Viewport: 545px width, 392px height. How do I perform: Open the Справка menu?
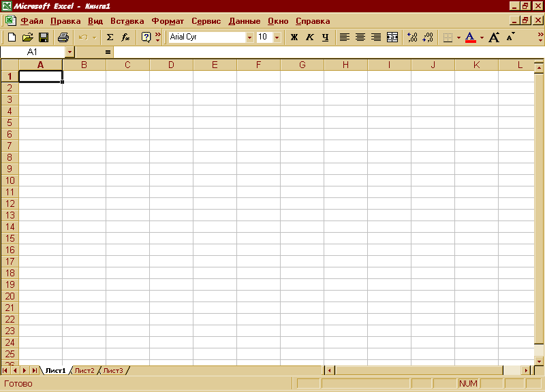tap(313, 21)
